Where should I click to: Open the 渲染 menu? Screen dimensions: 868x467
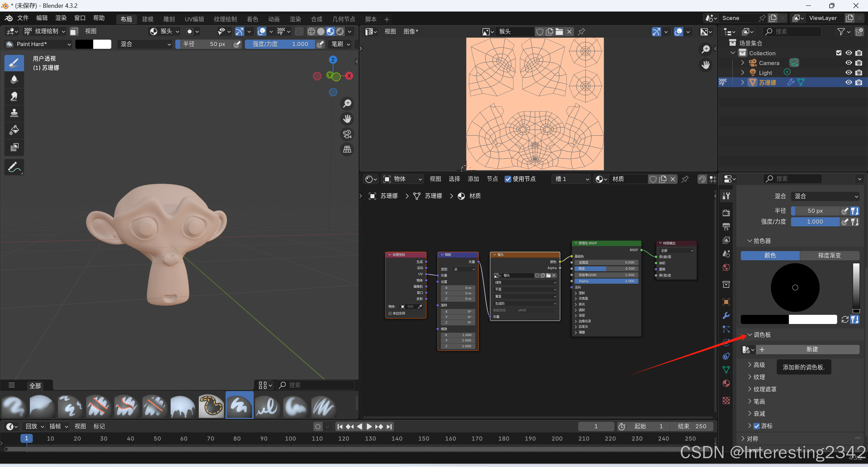(x=61, y=18)
